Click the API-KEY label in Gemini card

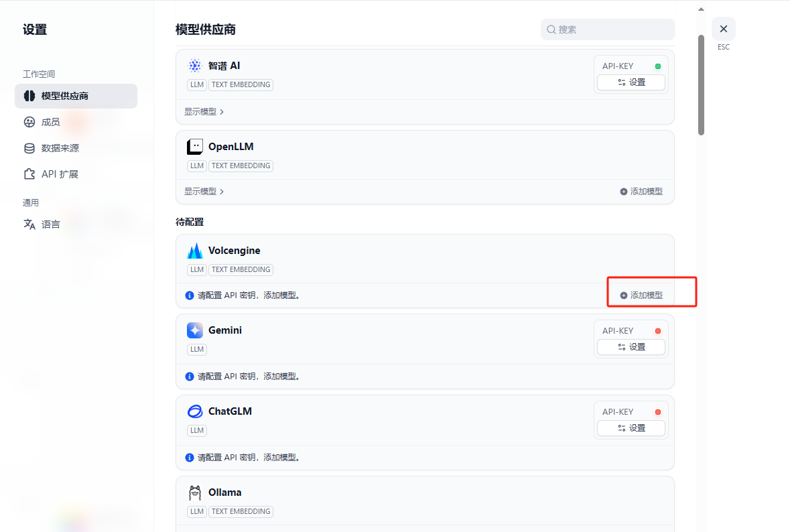pos(618,331)
